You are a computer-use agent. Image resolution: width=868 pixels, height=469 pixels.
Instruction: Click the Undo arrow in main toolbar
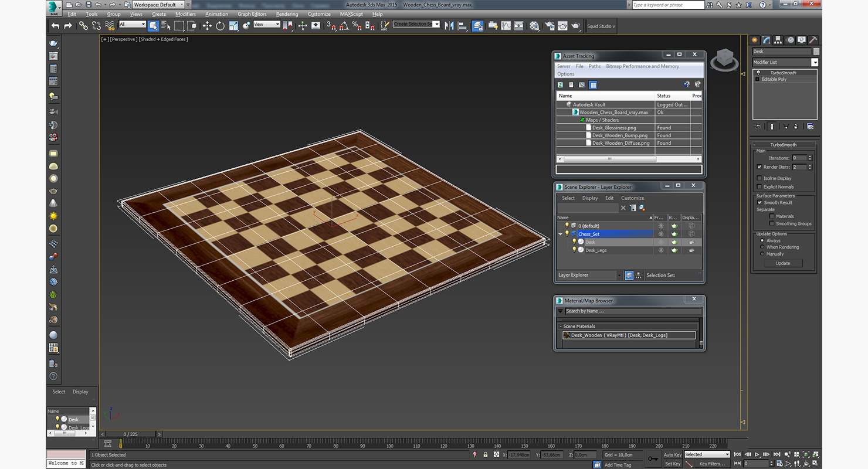(55, 26)
